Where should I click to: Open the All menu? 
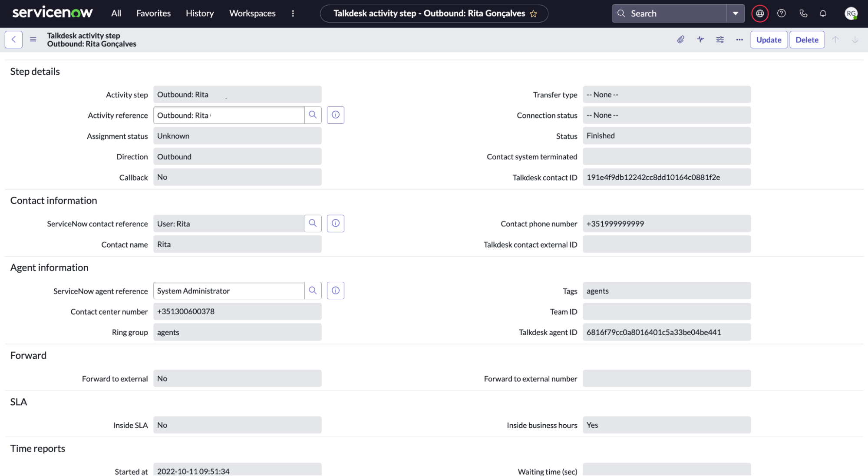point(116,13)
